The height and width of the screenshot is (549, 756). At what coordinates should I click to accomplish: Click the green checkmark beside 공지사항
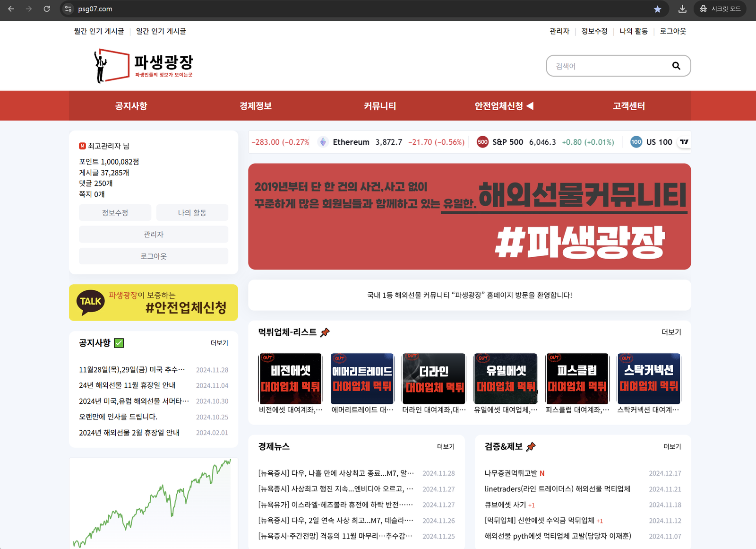[119, 343]
